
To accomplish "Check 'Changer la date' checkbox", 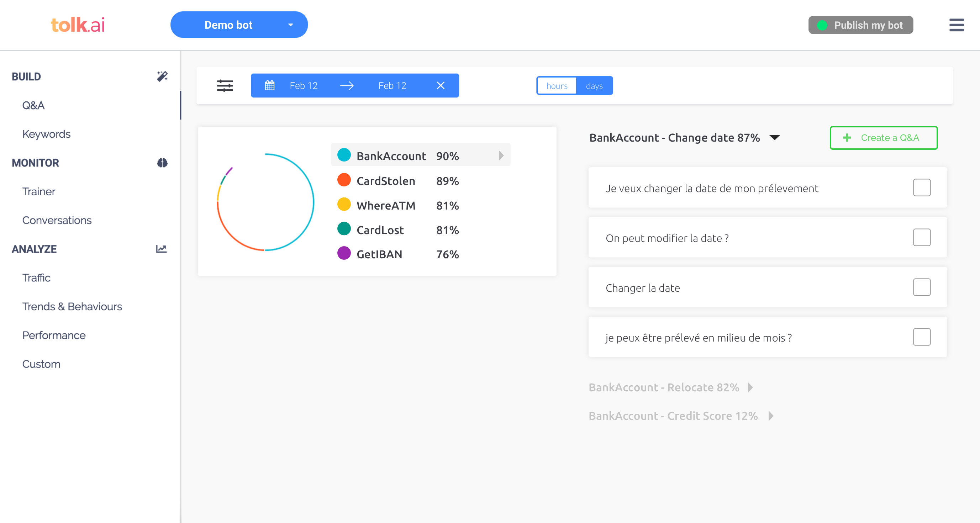I will pyautogui.click(x=921, y=287).
